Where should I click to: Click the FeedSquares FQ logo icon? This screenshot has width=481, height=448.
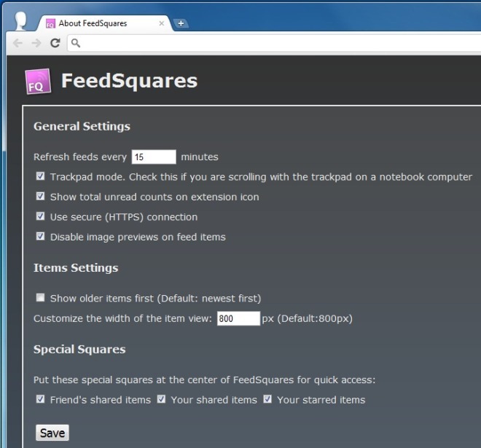coord(38,82)
